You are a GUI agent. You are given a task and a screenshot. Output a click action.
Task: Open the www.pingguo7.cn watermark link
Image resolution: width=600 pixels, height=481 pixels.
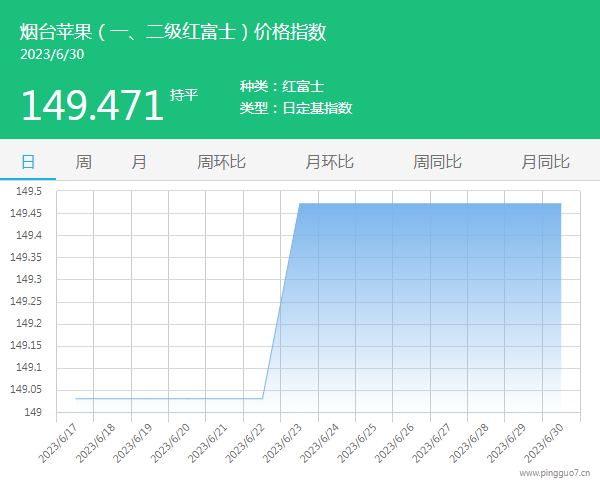[555, 471]
